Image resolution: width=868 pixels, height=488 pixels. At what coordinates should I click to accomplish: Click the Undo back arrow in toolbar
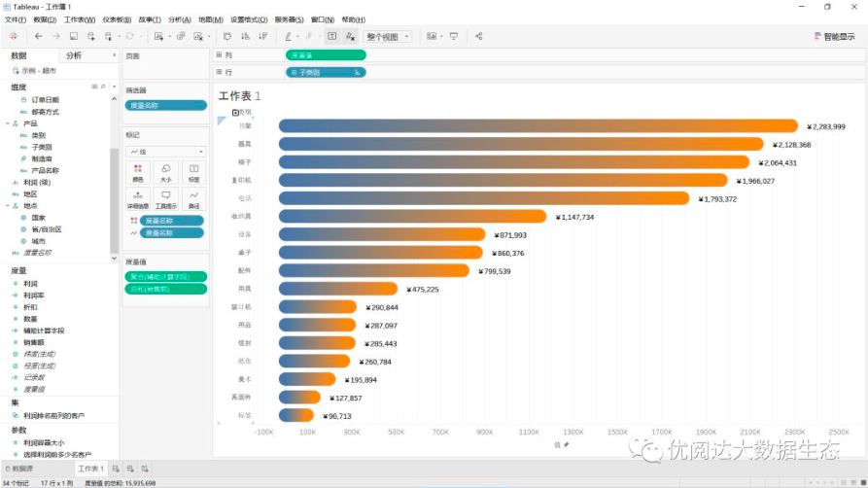(x=38, y=36)
